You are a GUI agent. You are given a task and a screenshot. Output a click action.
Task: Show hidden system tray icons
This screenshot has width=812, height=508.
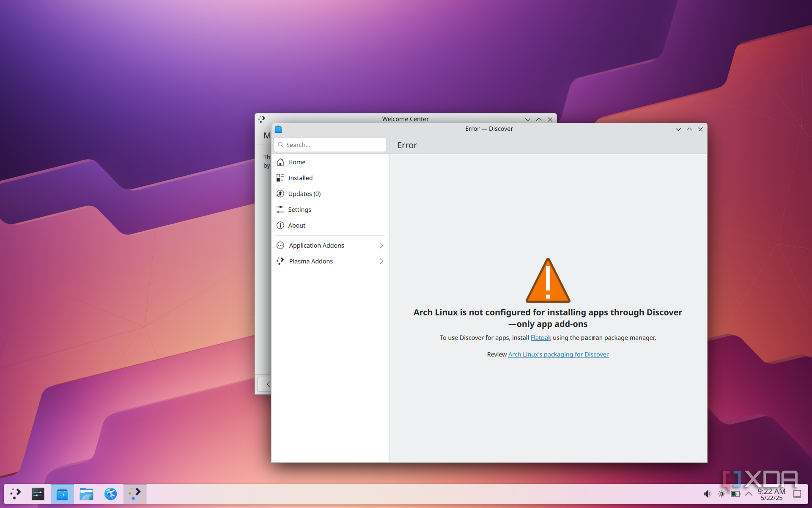(x=749, y=494)
